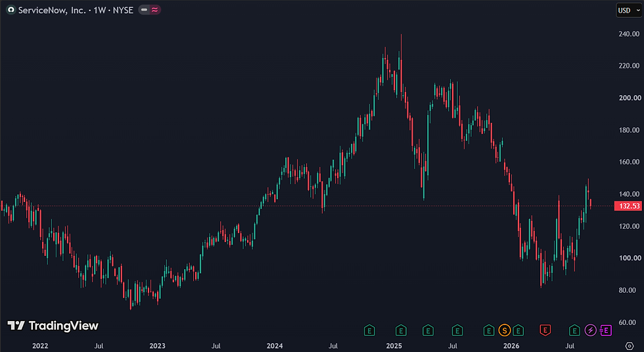Click the 240.00 price axis label
Image resolution: width=644 pixels, height=352 pixels.
pos(629,34)
